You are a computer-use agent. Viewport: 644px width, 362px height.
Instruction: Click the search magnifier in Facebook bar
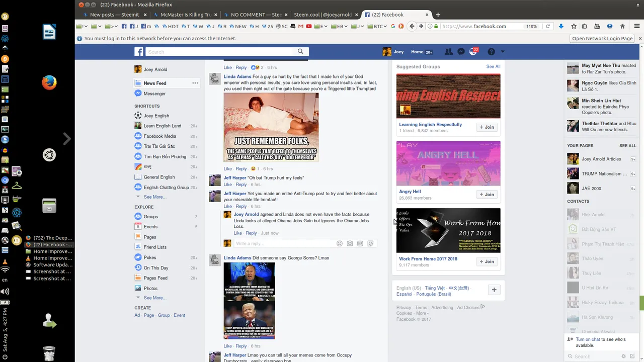pyautogui.click(x=300, y=51)
